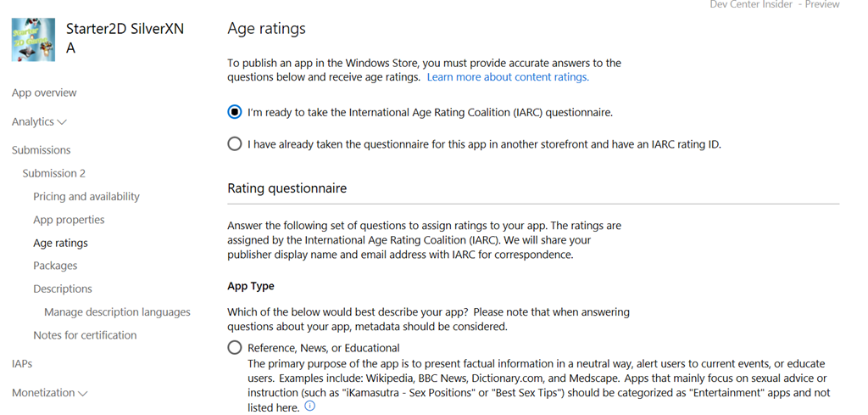Open Manage description languages
The height and width of the screenshot is (415, 868).
117,312
